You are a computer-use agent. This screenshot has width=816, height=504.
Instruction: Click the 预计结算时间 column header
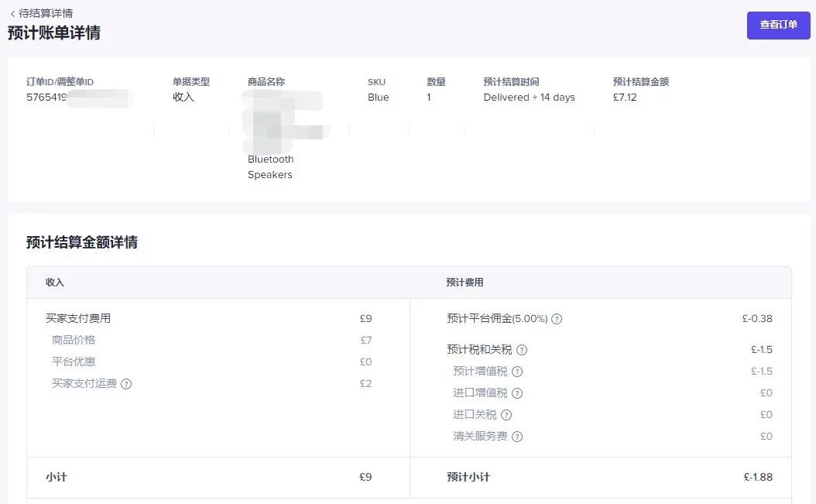(511, 82)
